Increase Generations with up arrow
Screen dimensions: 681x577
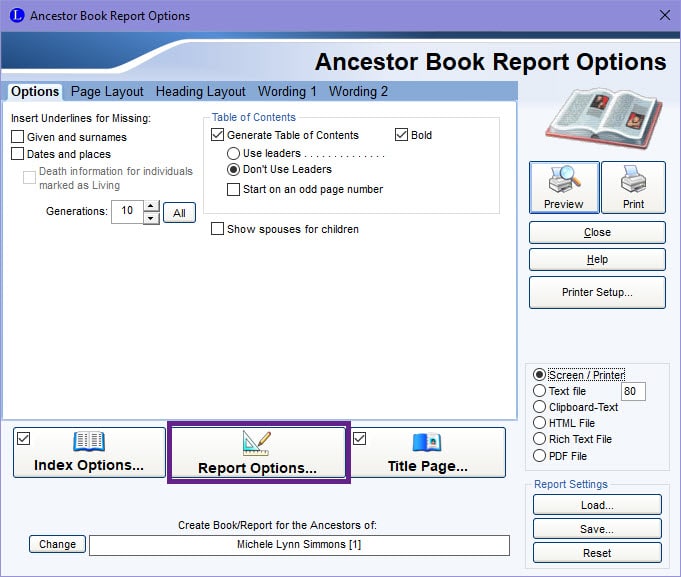[x=151, y=206]
